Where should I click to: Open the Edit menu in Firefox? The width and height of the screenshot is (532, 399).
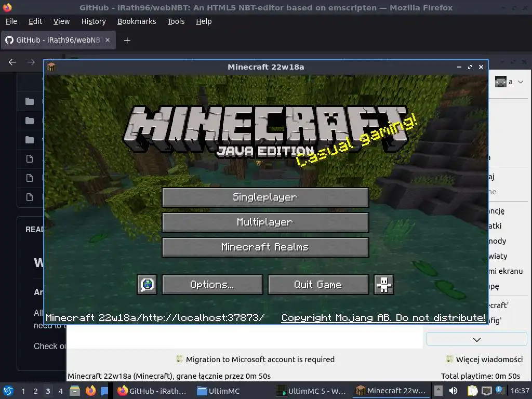[35, 21]
